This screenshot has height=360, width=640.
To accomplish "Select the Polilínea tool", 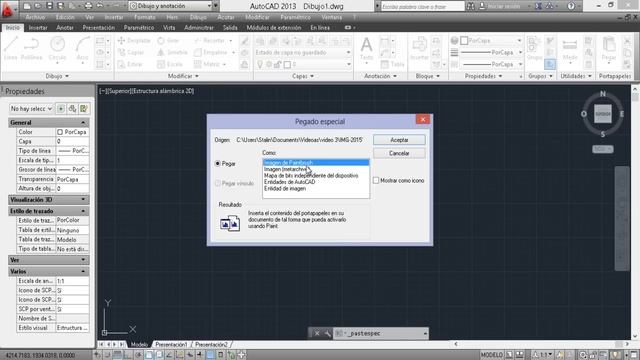I will [31, 48].
